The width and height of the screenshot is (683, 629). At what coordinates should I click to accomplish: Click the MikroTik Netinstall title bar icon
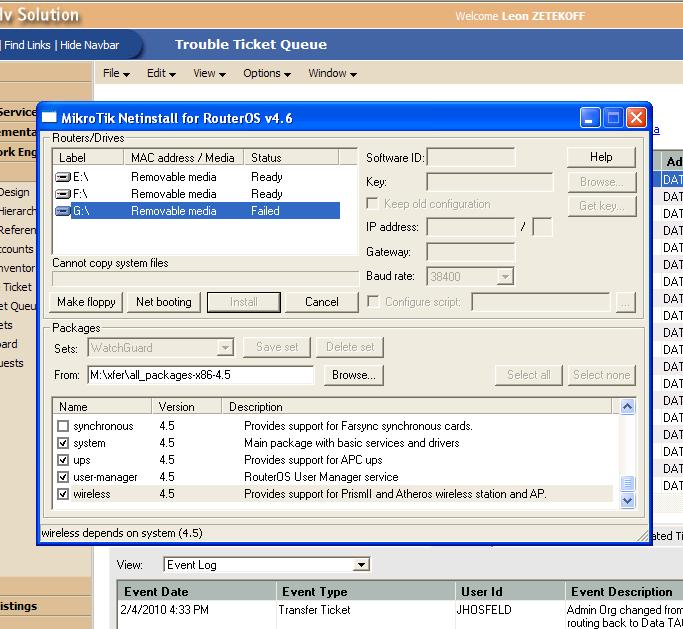[x=49, y=118]
